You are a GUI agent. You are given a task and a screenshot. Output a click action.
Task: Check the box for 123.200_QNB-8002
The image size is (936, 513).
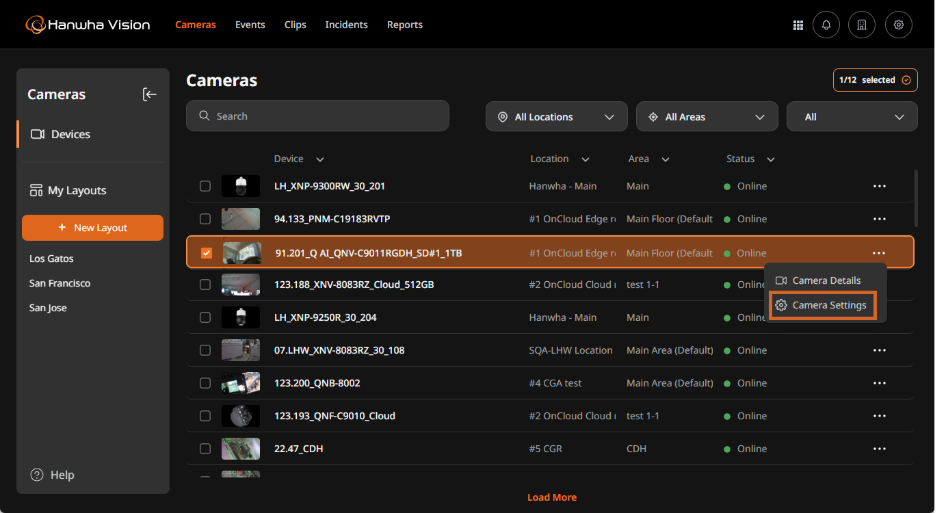pyautogui.click(x=205, y=383)
